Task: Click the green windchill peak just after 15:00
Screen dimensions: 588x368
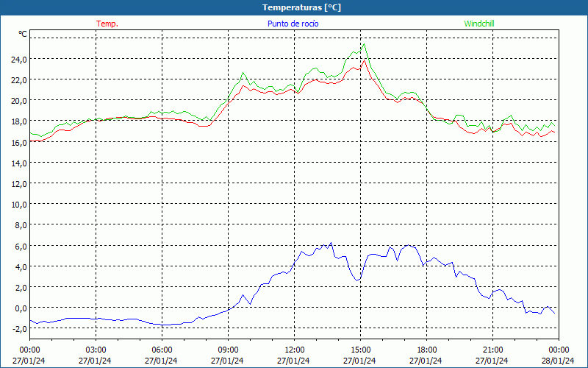Action: [364, 44]
